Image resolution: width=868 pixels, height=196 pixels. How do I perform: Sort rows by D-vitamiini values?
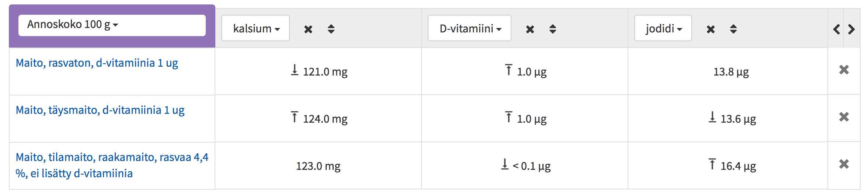(x=552, y=29)
